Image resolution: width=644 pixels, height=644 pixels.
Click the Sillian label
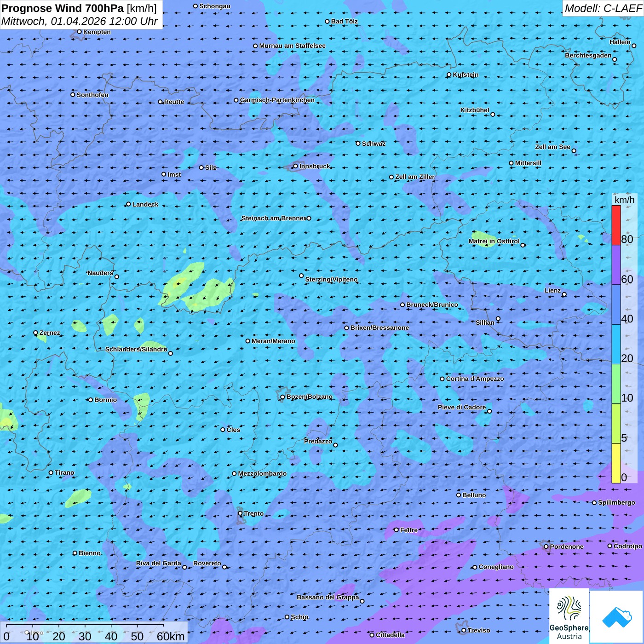click(x=485, y=322)
